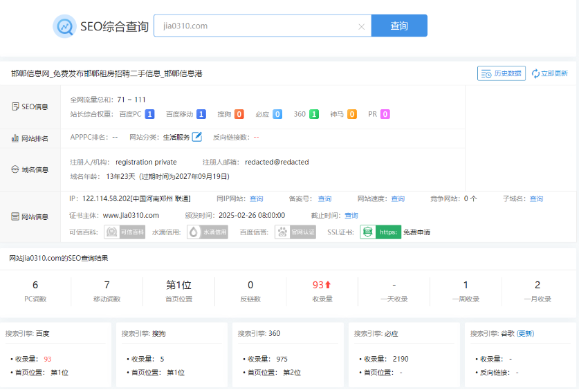Click the 百度移动 weight badge 1
The image size is (579, 392).
tap(201, 115)
